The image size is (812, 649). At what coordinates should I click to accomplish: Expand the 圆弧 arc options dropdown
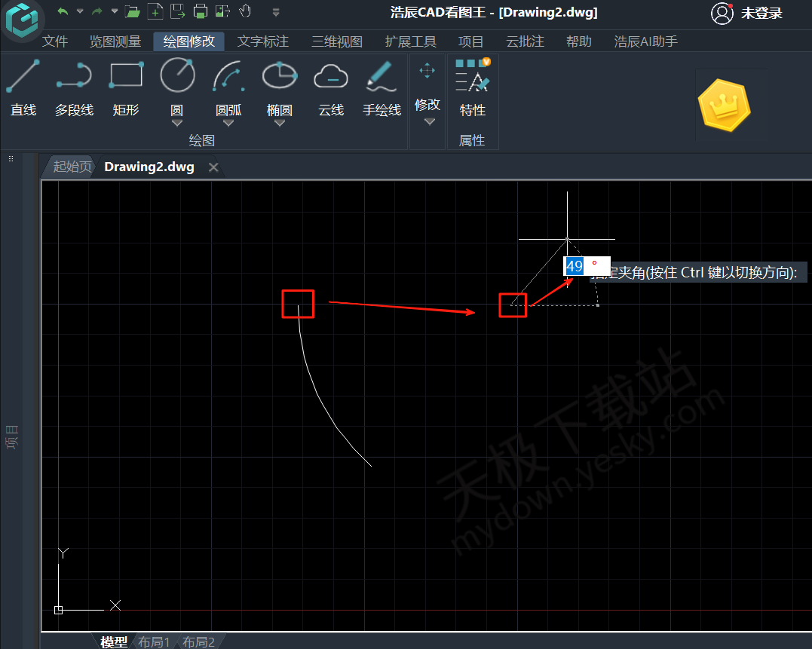point(228,123)
